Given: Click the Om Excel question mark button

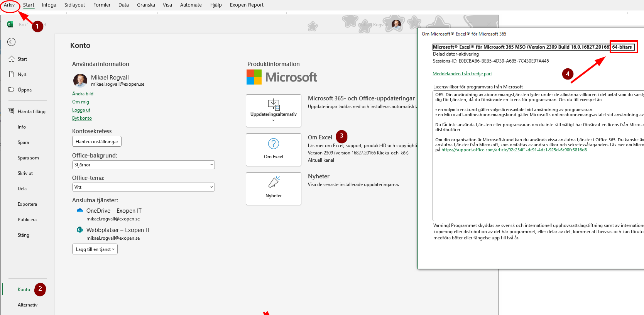Looking at the screenshot, I should [273, 149].
